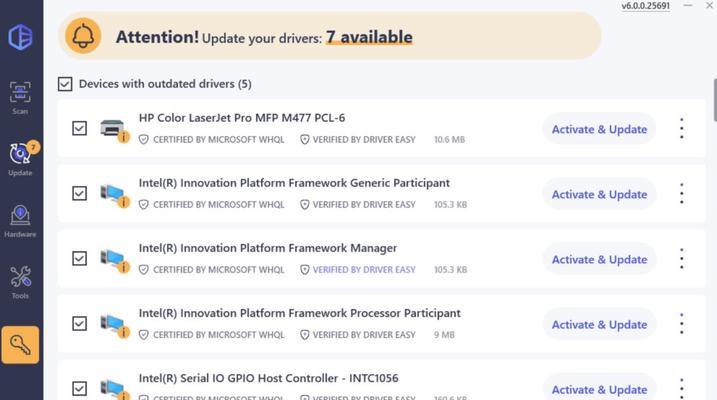Activate & Update the Framework Manager driver
Image resolution: width=717 pixels, height=400 pixels.
599,260
